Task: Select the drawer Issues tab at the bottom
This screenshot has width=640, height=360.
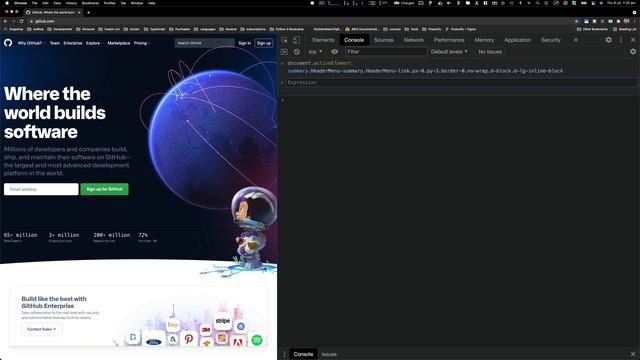Action: (329, 354)
